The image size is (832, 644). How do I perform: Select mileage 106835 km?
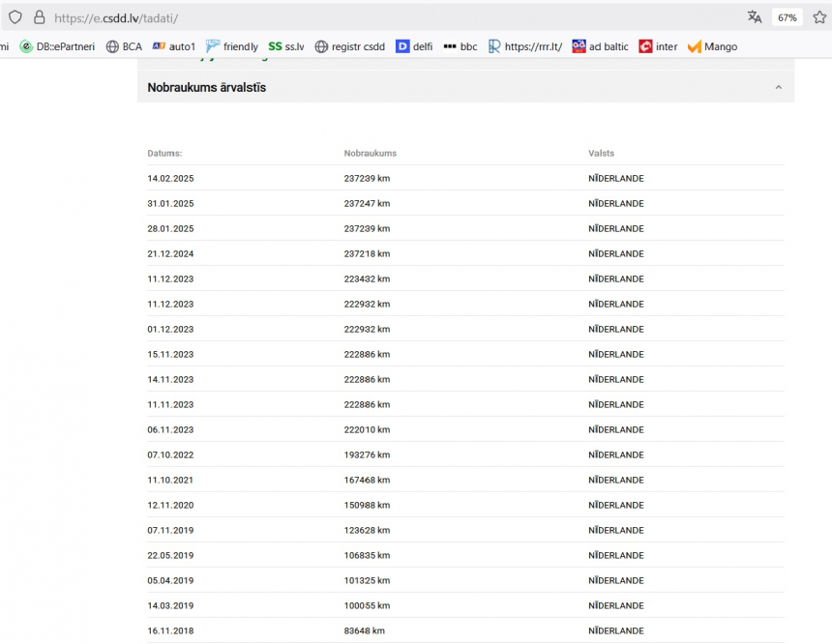pos(367,555)
